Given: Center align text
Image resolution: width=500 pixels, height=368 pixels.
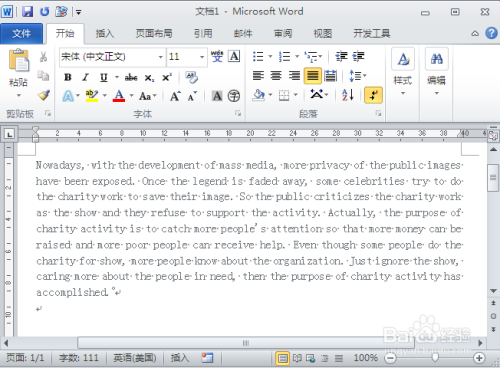Looking at the screenshot, I should click(276, 76).
